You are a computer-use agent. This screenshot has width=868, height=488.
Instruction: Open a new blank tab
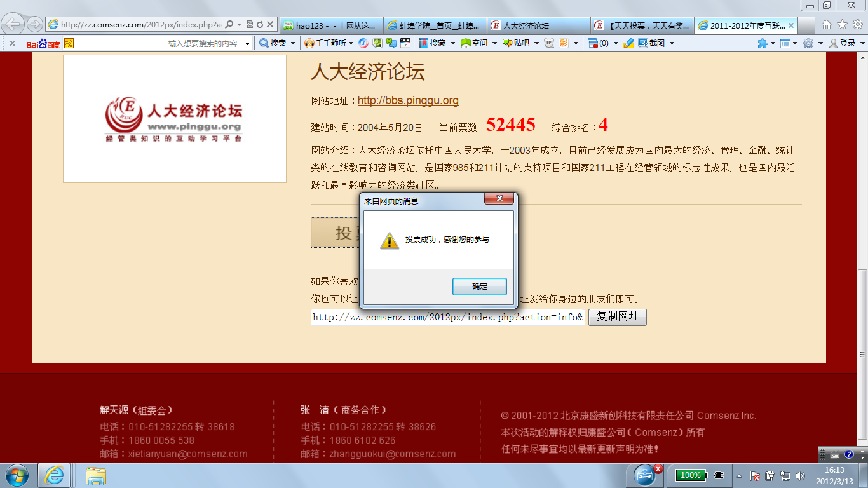coord(806,26)
